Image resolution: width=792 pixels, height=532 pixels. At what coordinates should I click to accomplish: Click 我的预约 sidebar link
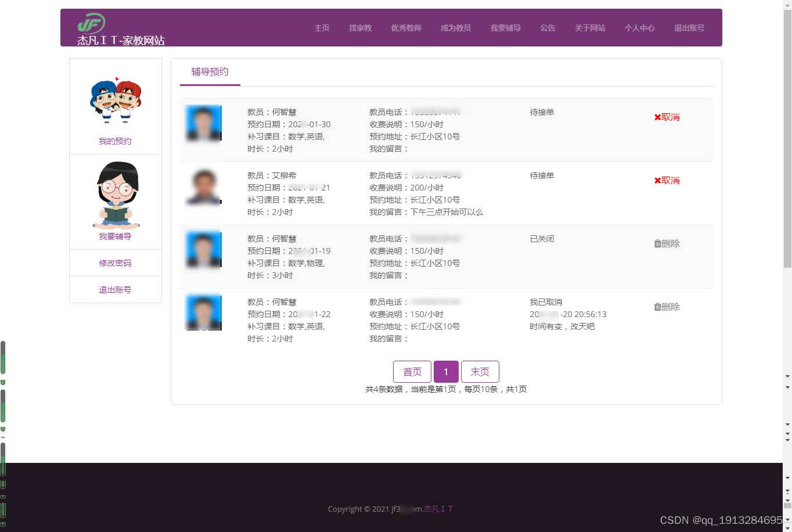(115, 141)
